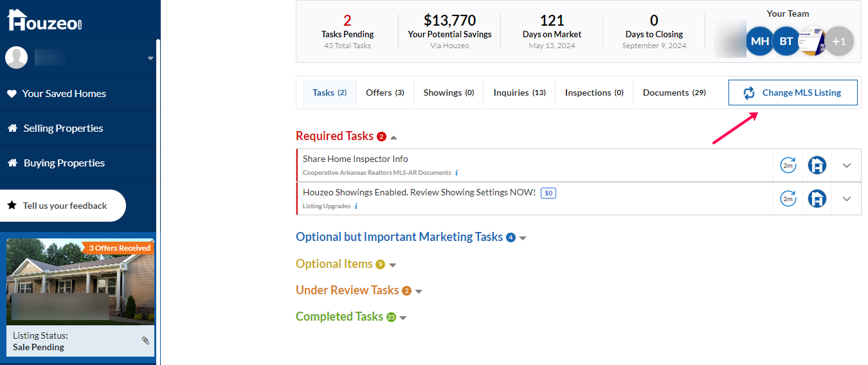Click the +1 more team members badge
868x365 pixels.
click(839, 41)
